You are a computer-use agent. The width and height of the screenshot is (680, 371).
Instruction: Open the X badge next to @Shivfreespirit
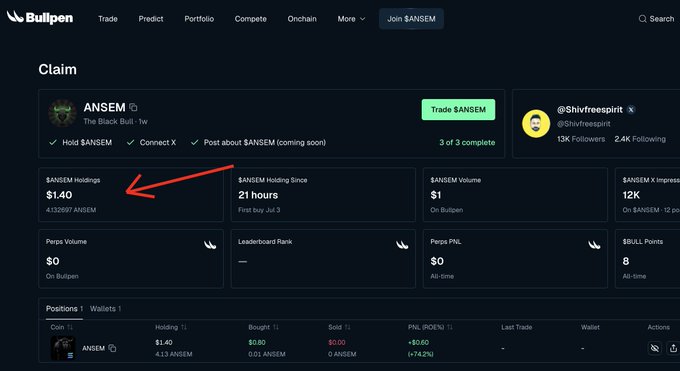point(631,110)
